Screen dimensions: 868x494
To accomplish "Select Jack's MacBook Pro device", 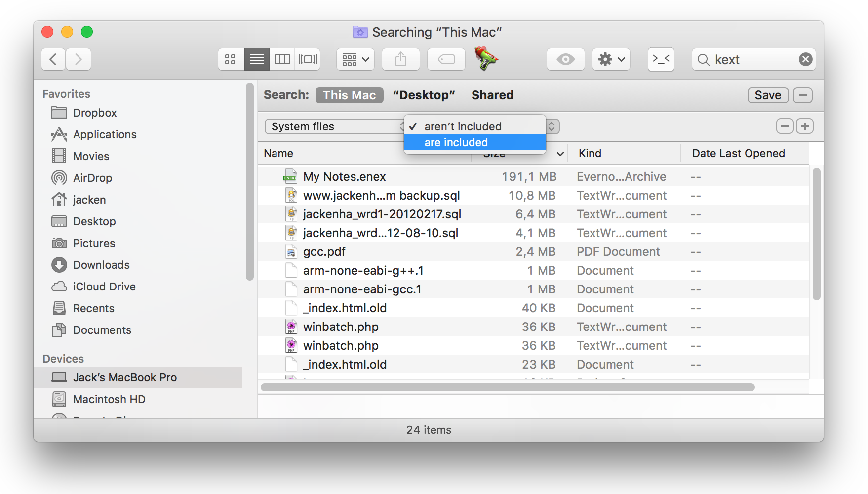I will [138, 377].
